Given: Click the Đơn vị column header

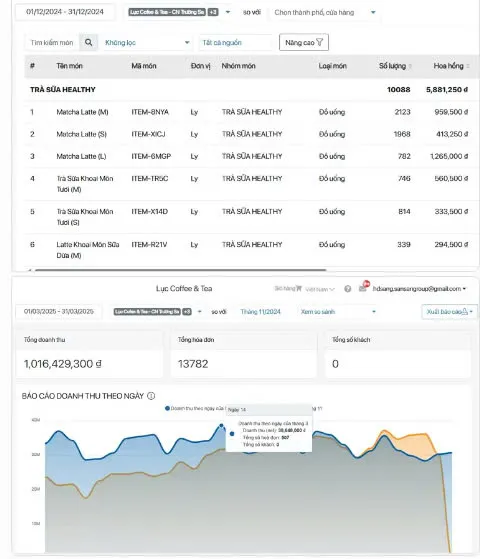Looking at the screenshot, I should [x=200, y=66].
